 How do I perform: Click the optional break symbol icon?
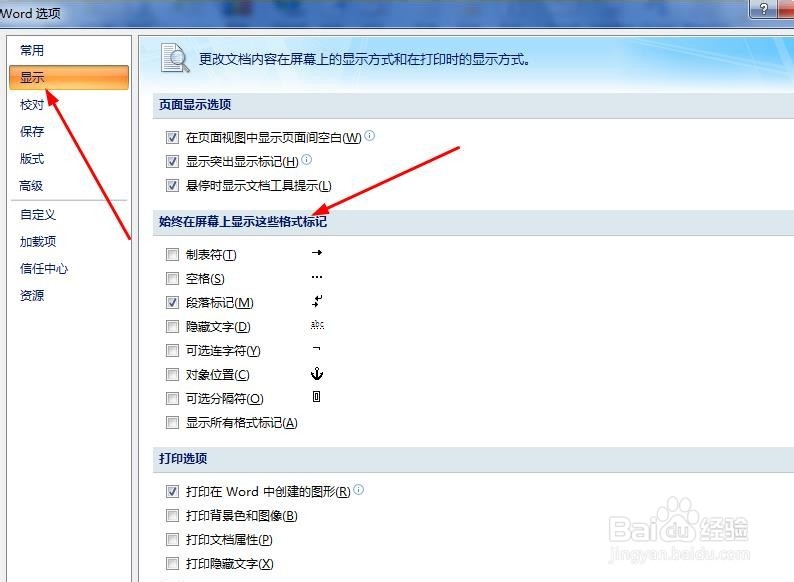[316, 397]
